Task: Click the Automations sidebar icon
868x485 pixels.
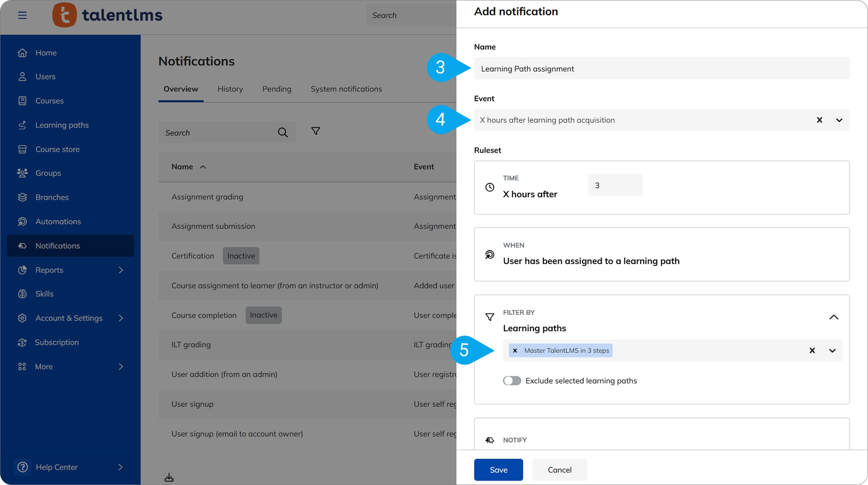Action: (22, 222)
